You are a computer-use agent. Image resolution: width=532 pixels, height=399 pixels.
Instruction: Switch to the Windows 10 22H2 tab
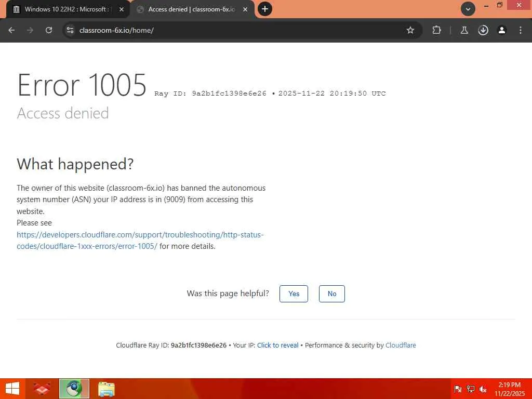pos(67,9)
